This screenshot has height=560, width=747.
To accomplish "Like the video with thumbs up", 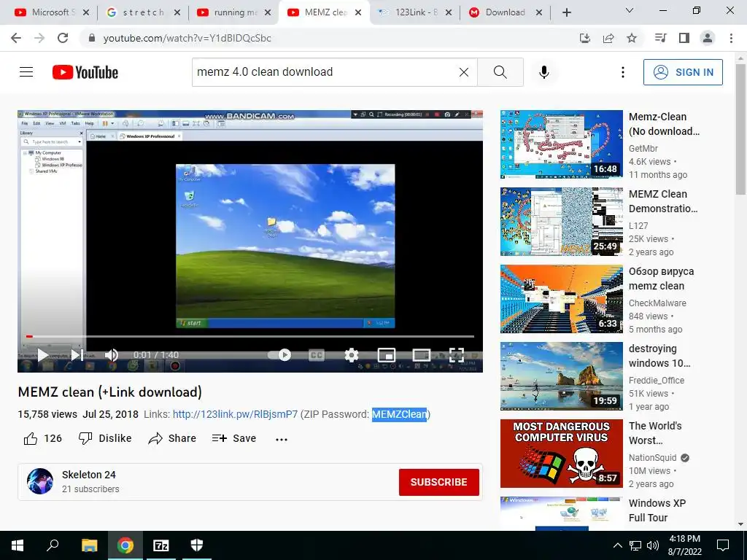I will [43, 438].
